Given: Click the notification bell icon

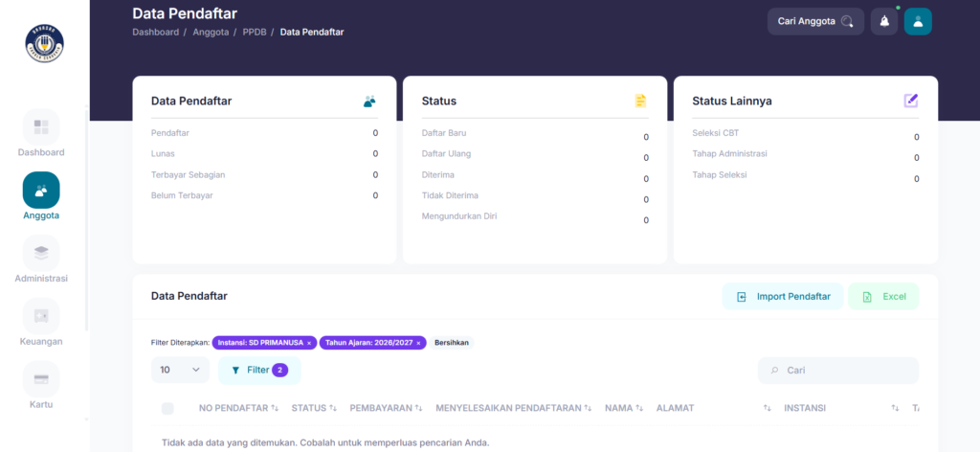Looking at the screenshot, I should (x=884, y=21).
